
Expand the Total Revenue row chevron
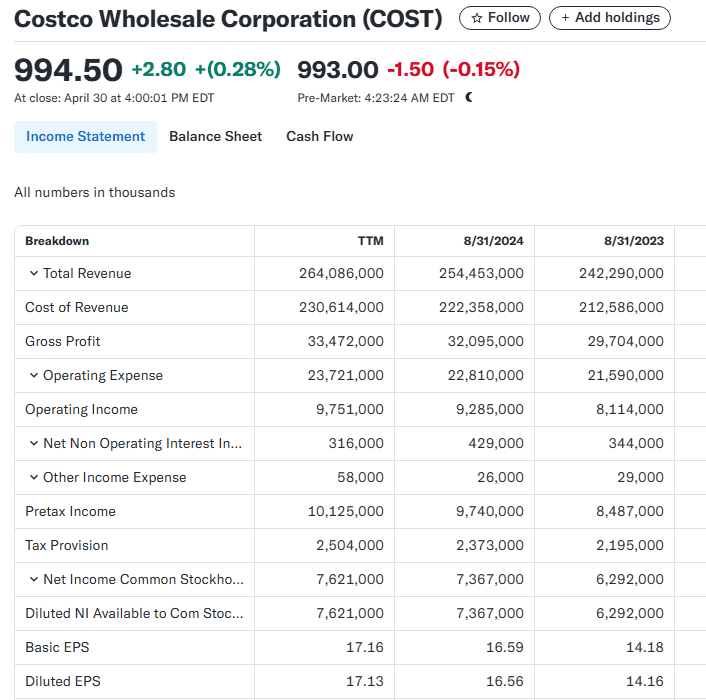[33, 273]
